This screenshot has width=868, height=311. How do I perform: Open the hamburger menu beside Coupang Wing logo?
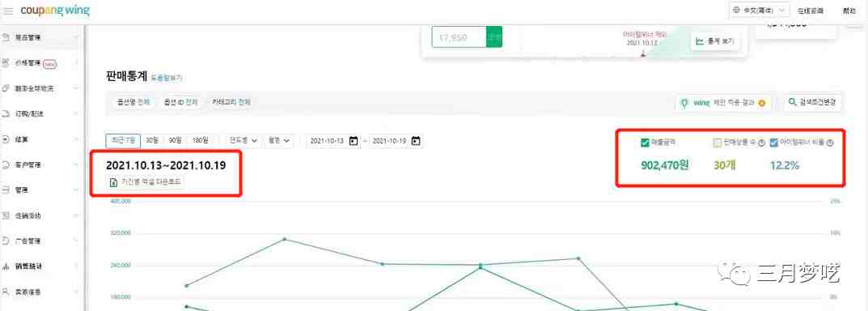click(8, 11)
